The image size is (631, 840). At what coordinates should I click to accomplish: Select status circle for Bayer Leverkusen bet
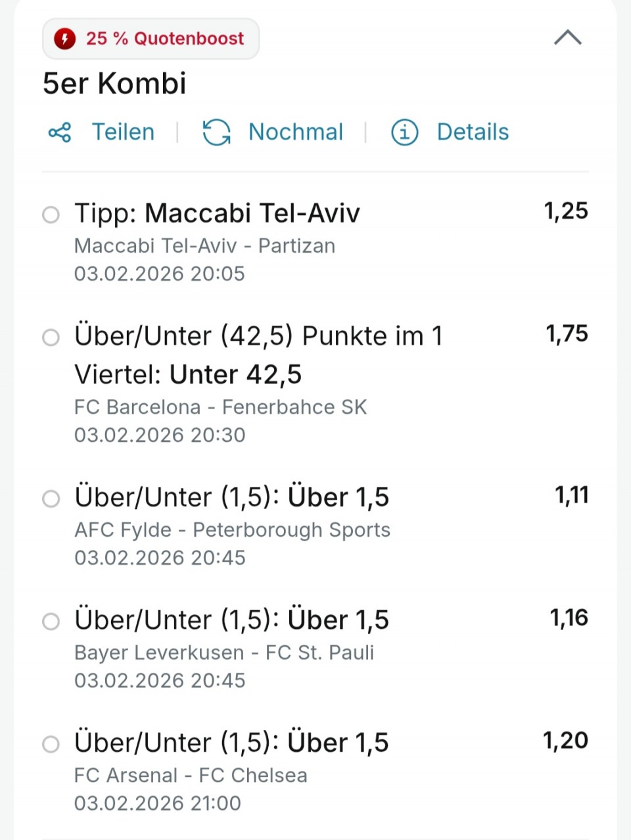(x=51, y=622)
